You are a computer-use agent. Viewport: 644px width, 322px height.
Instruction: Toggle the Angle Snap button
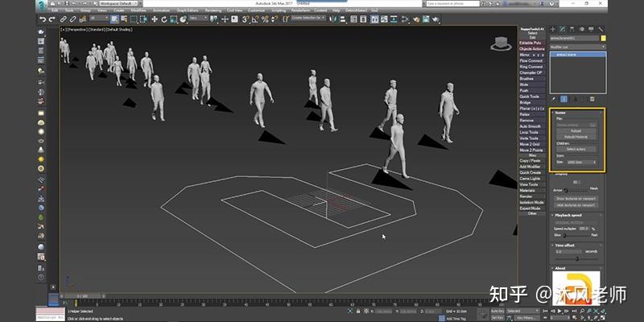[255, 19]
